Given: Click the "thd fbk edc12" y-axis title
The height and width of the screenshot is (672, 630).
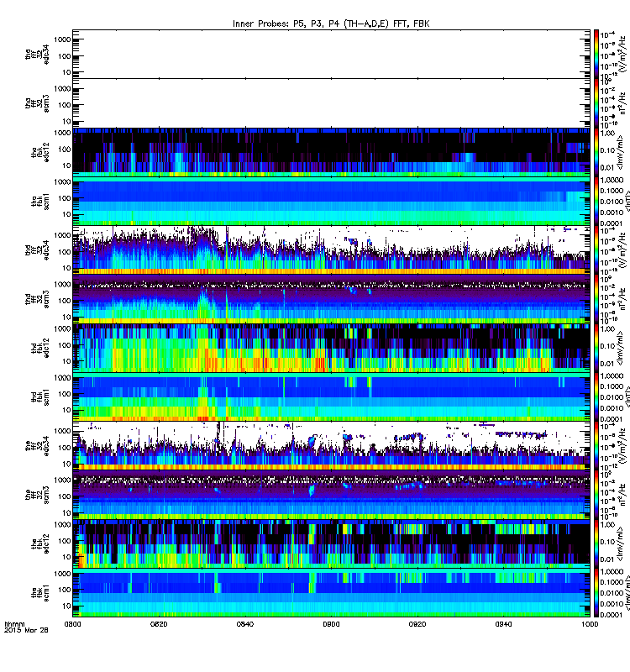Looking at the screenshot, I should 40,348.
